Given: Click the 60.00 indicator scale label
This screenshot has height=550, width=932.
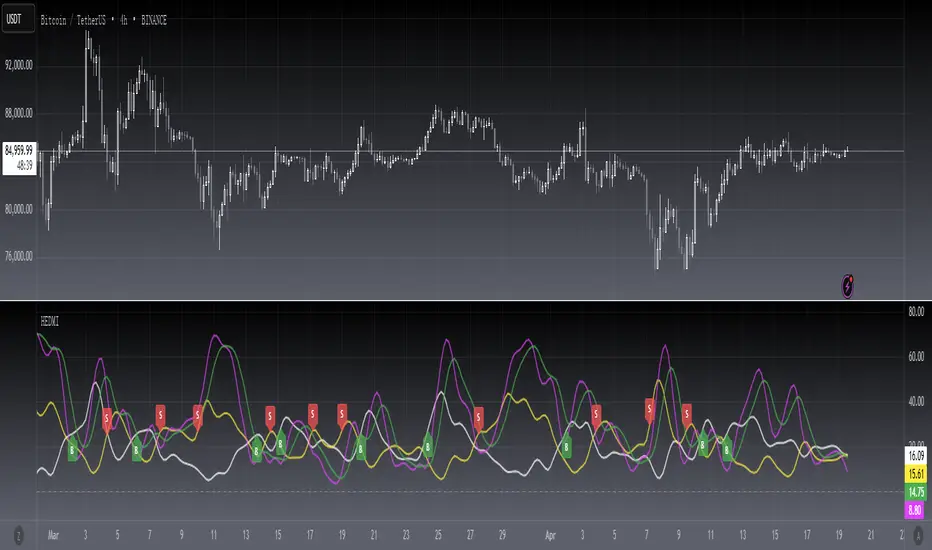Looking at the screenshot, I should pyautogui.click(x=917, y=356).
